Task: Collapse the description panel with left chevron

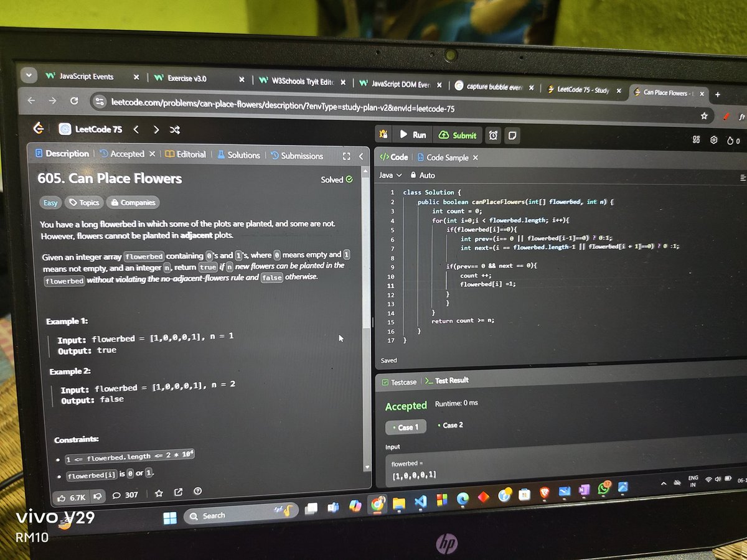Action: coord(360,156)
